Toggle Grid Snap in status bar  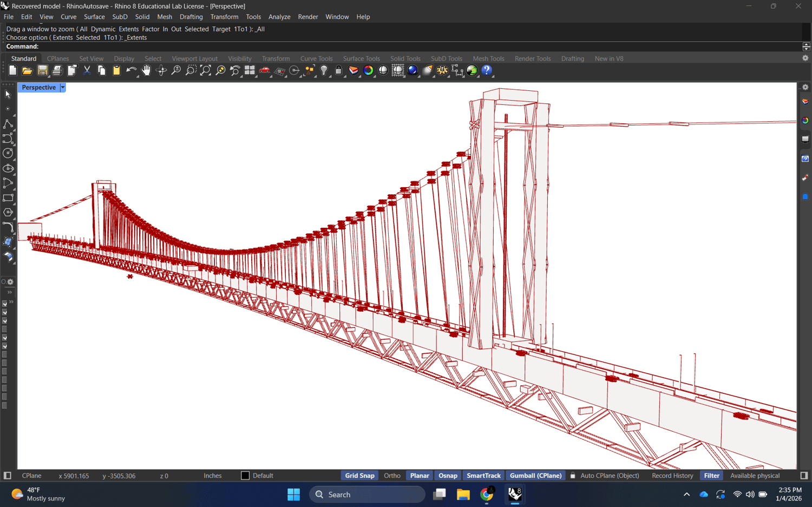pos(359,476)
